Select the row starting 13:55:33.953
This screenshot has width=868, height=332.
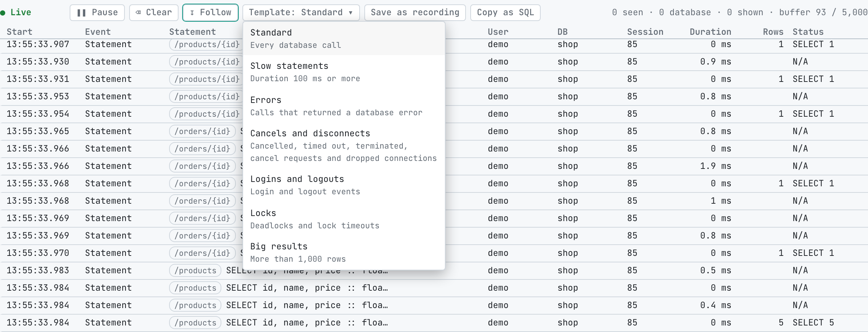coord(434,96)
